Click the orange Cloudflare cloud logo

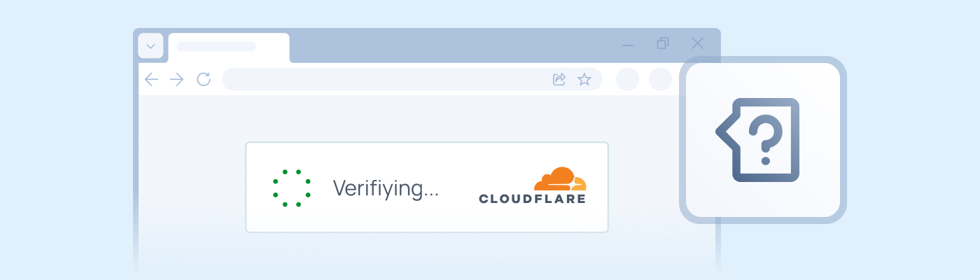[560, 179]
